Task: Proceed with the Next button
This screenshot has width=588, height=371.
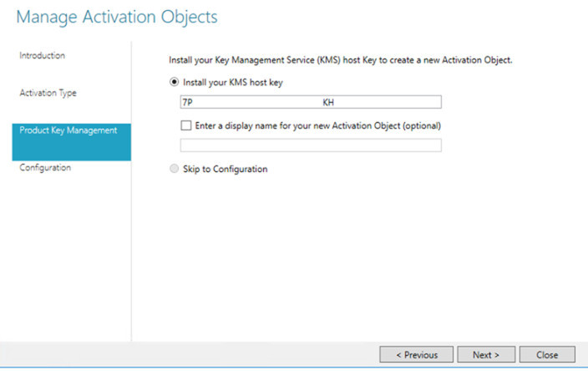Action: pyautogui.click(x=486, y=354)
